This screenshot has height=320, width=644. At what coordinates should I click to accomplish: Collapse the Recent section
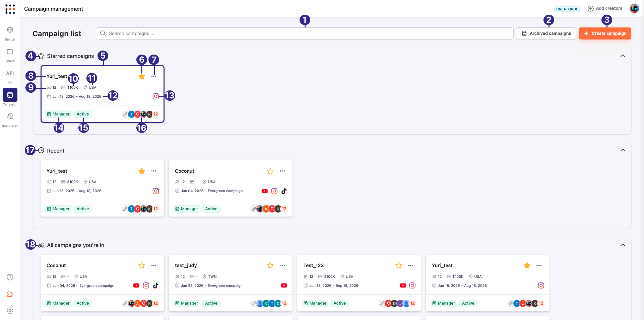623,150
